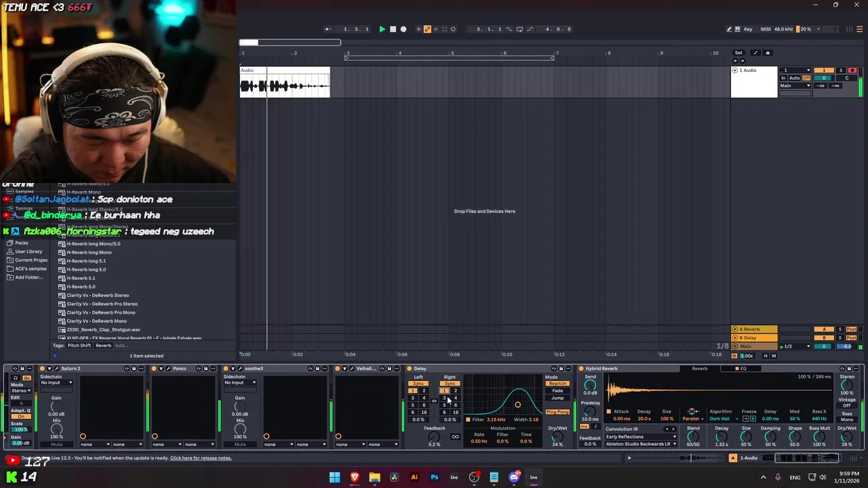Toggle the arrangement lock icon
Viewport: 868px width, 488px height.
(x=768, y=53)
